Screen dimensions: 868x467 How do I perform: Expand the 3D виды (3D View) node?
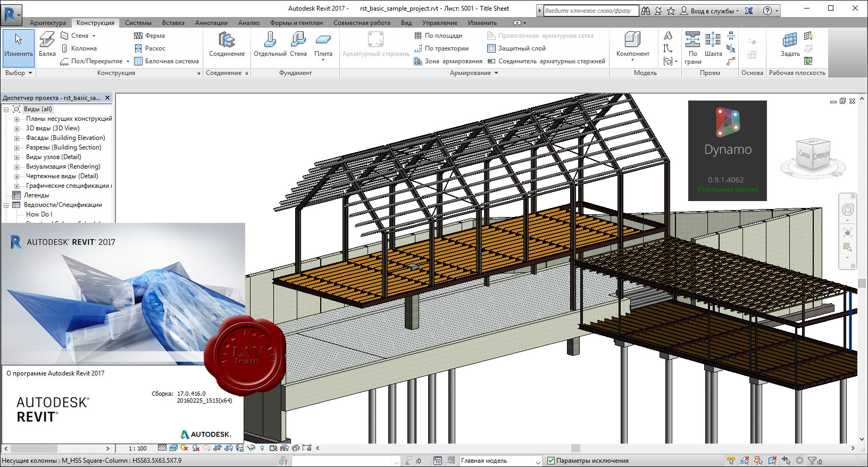coord(16,129)
